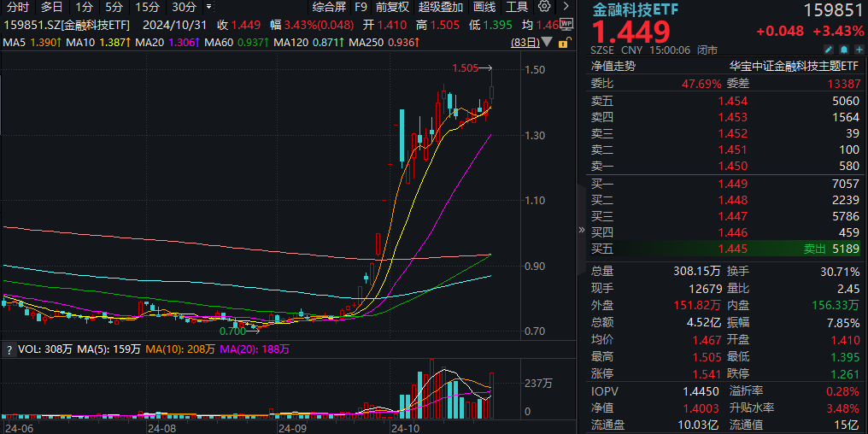Select the 5分 timeframe
The height and width of the screenshot is (434, 868).
[x=114, y=7]
